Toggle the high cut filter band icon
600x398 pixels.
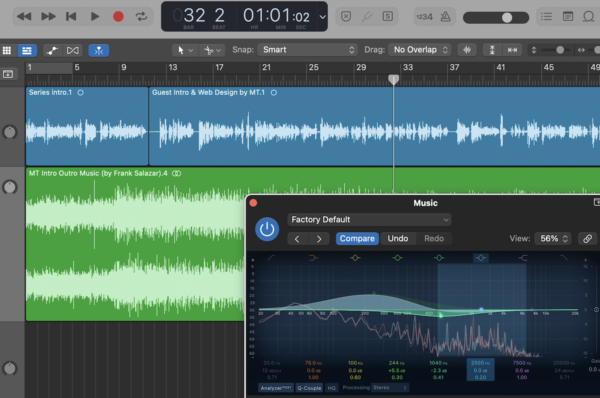564,258
